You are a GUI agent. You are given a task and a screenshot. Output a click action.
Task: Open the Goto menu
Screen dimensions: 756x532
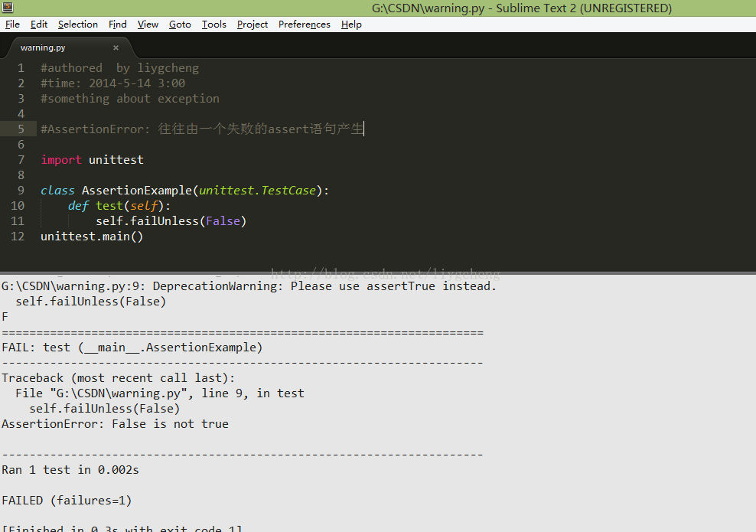tap(180, 24)
